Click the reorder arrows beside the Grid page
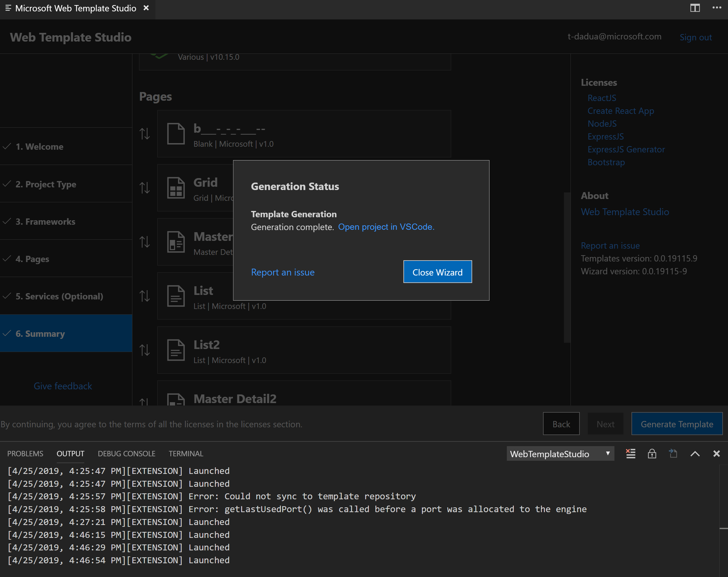The image size is (728, 577). (145, 188)
